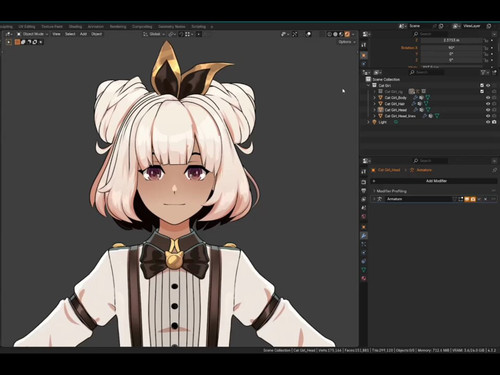Toggle X-ray view icon
The height and width of the screenshot is (375, 500).
point(322,34)
